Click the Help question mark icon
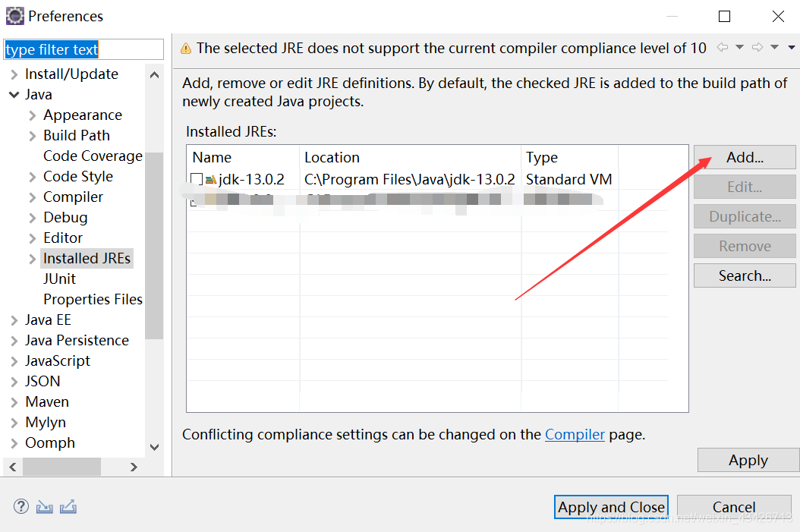 click(20, 506)
